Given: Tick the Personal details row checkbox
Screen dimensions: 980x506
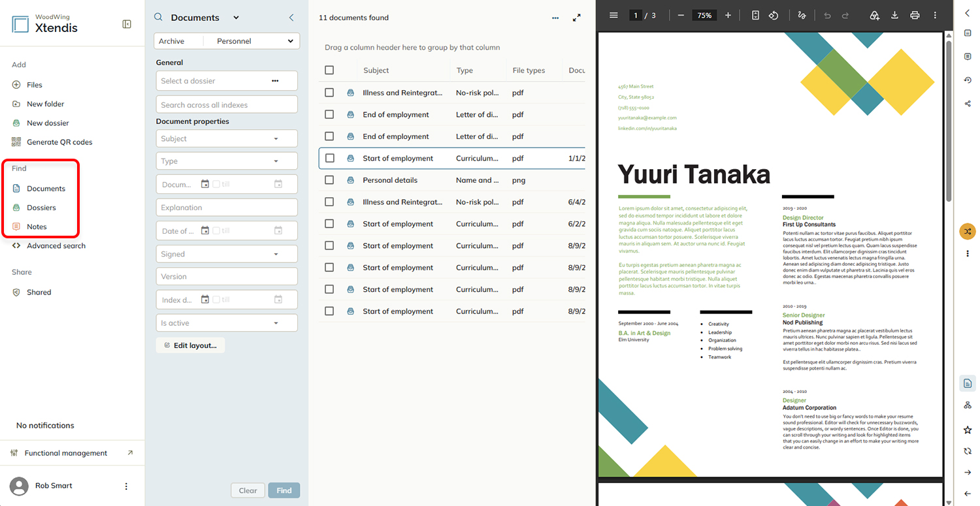Looking at the screenshot, I should tap(329, 180).
